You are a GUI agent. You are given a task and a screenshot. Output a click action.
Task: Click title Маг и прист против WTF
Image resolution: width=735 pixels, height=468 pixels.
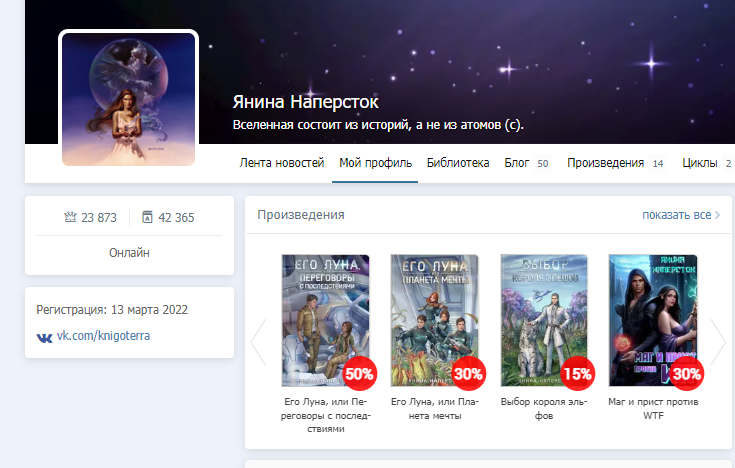[x=653, y=408]
